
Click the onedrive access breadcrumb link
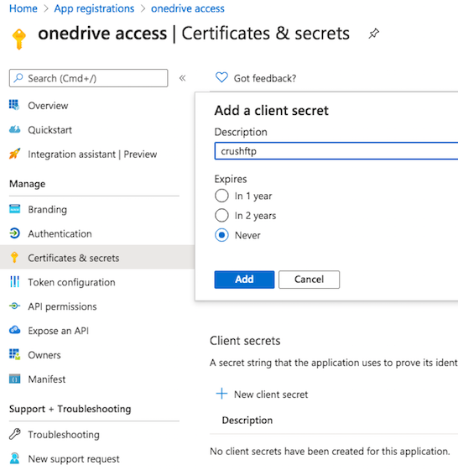point(188,8)
